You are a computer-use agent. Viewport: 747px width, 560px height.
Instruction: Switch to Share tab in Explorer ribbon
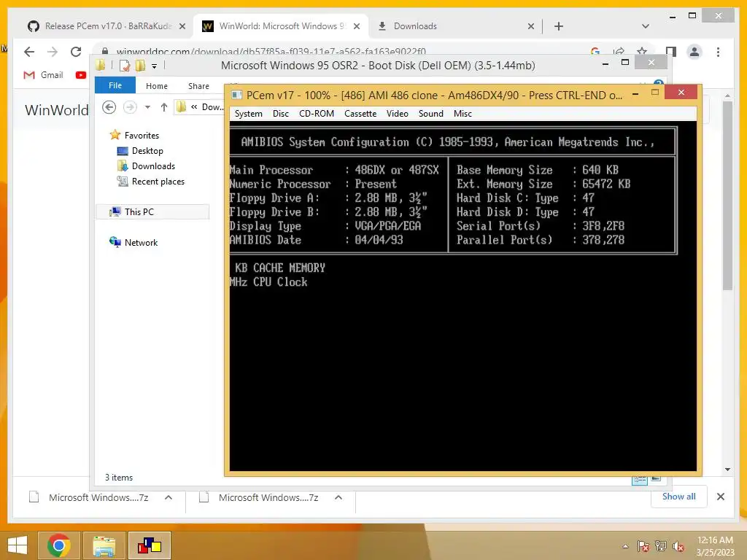pyautogui.click(x=198, y=86)
